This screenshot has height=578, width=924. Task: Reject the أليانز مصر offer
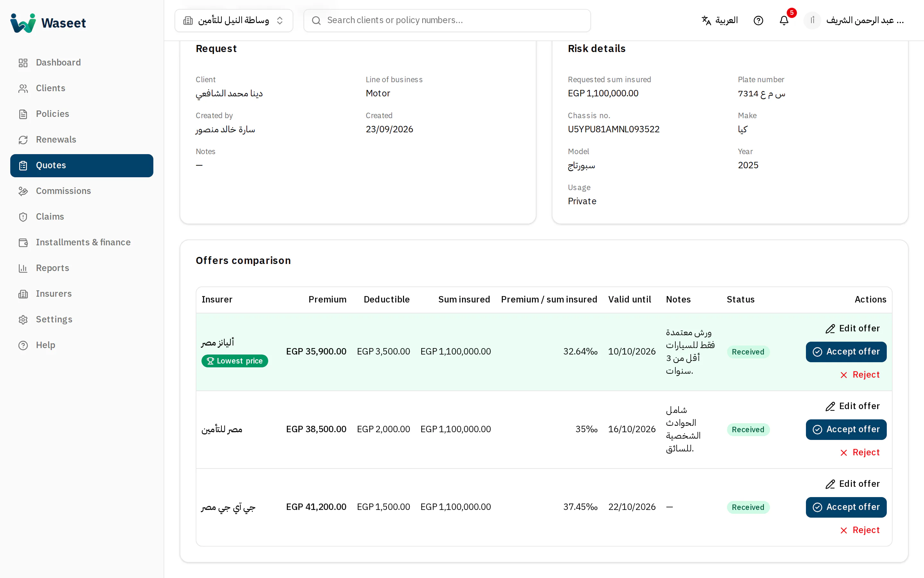860,375
